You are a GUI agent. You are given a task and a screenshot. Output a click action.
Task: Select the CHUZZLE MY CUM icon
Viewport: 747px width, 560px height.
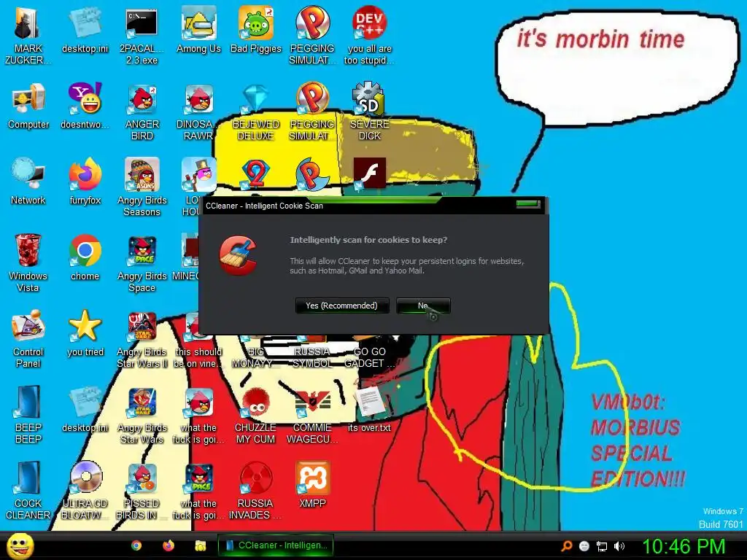(x=256, y=415)
